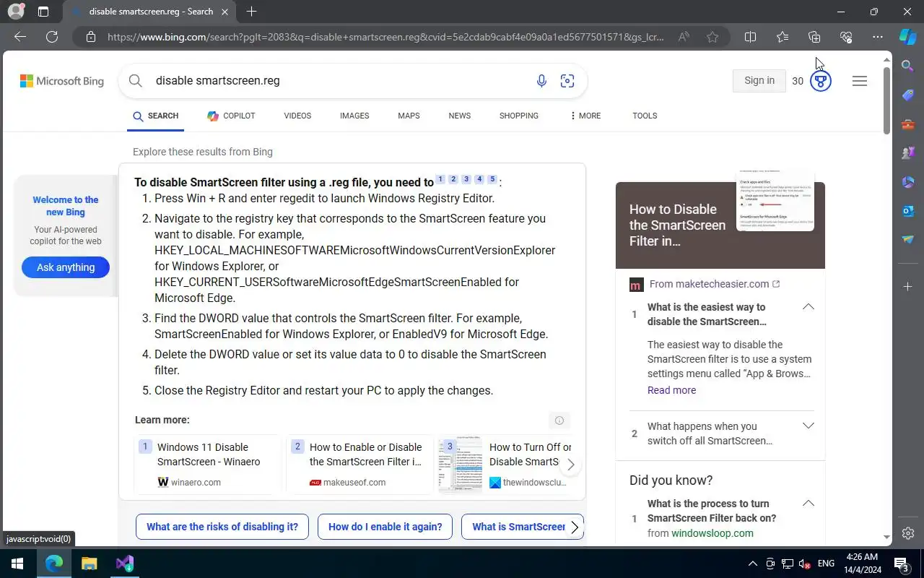Image resolution: width=924 pixels, height=578 pixels.
Task: Click the page vertical scrollbar thumb
Action: click(886, 100)
